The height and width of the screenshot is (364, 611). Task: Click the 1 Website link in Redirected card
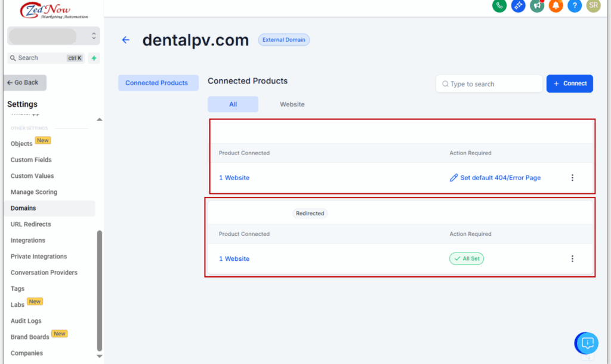coord(234,259)
